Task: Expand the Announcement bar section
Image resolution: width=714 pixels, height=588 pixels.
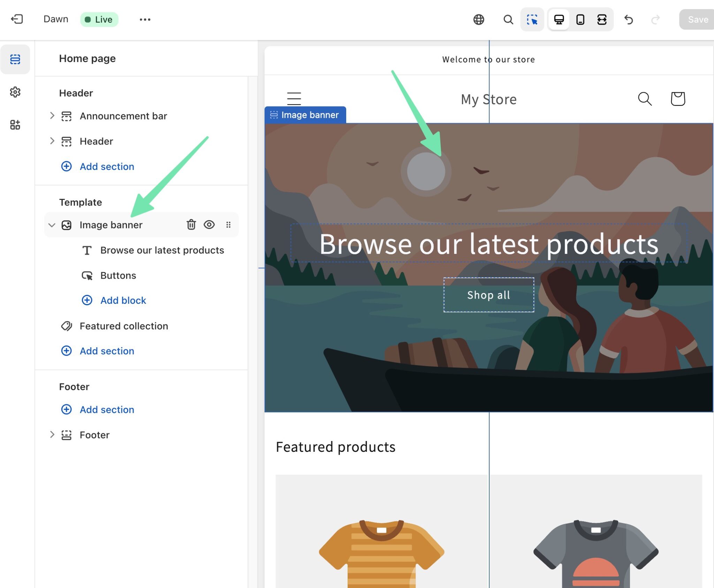Action: (x=52, y=116)
